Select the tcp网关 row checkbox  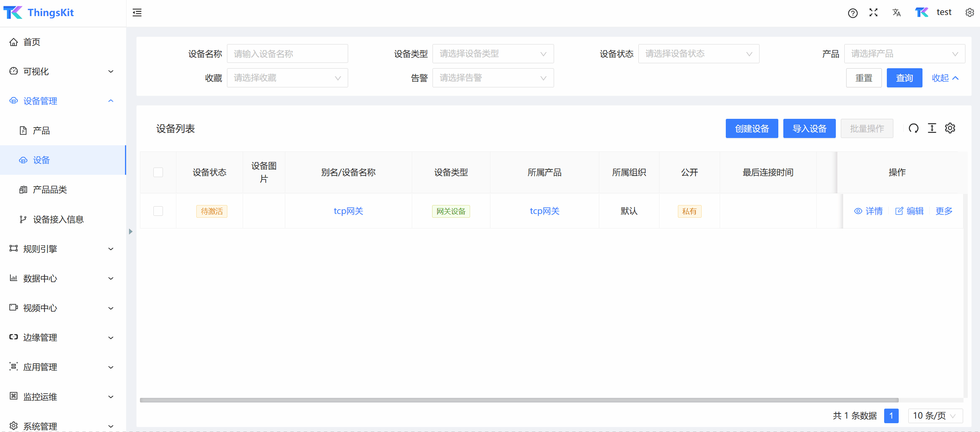click(x=158, y=211)
